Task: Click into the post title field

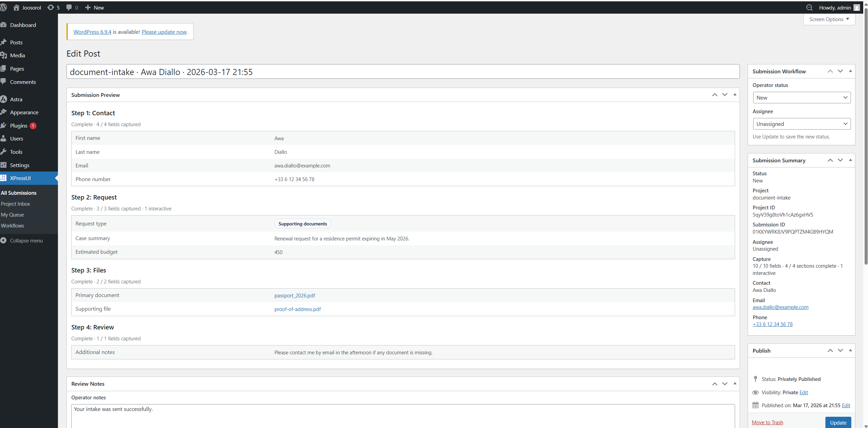Action: click(x=402, y=72)
